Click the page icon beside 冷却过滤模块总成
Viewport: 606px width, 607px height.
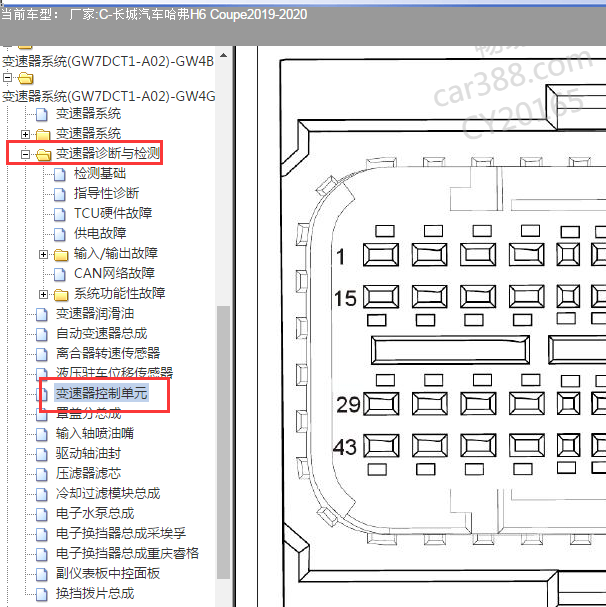tap(41, 494)
